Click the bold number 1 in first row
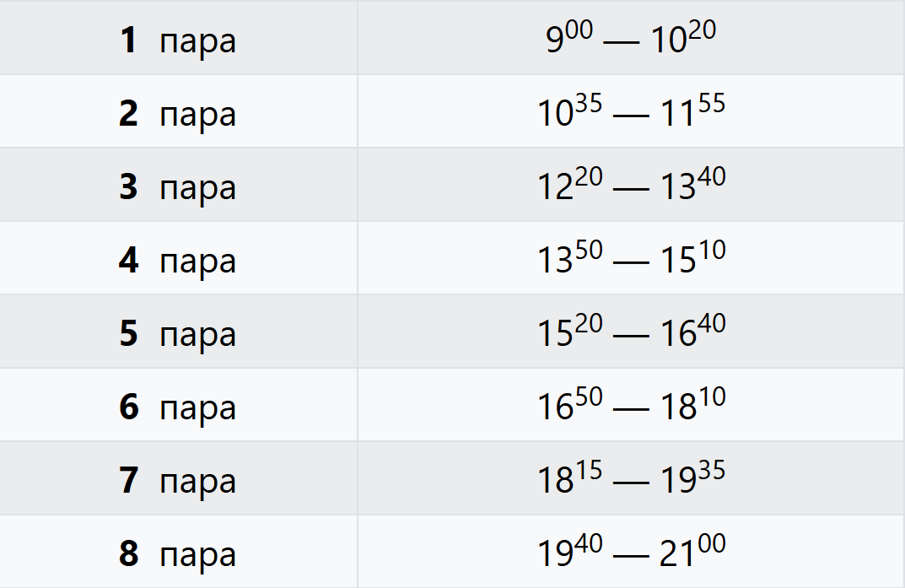The width and height of the screenshot is (905, 588). 129,40
